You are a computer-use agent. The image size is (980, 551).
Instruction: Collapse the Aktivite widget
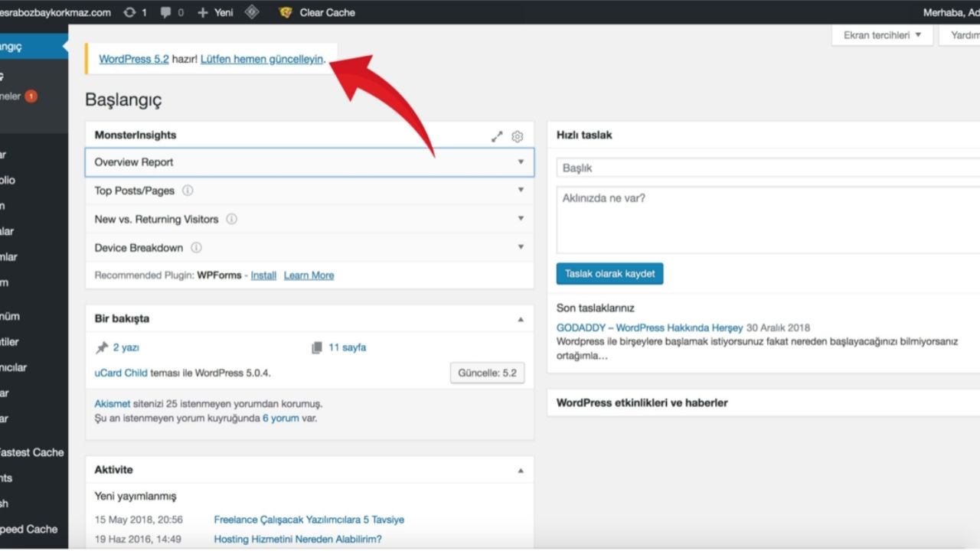(x=521, y=471)
